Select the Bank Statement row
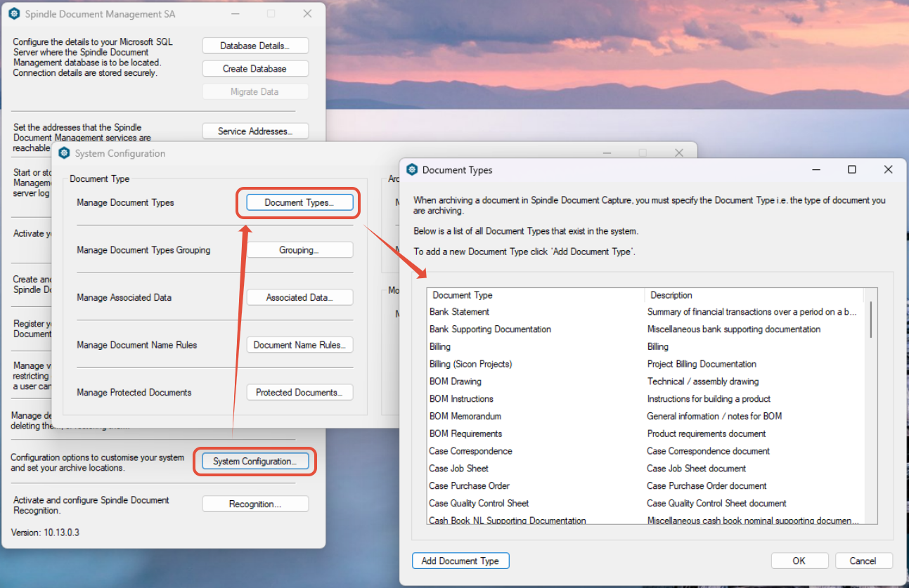Screen dimensions: 909x588 coord(646,312)
